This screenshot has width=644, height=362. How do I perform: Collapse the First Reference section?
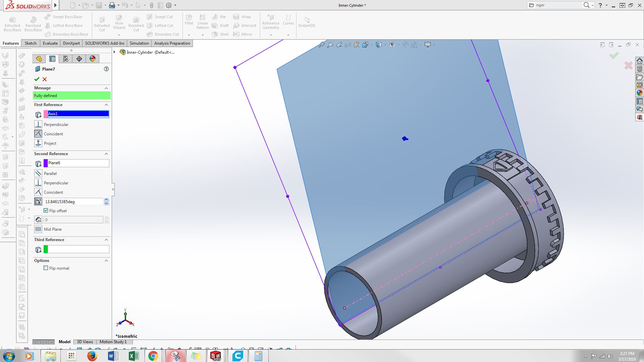click(x=106, y=105)
